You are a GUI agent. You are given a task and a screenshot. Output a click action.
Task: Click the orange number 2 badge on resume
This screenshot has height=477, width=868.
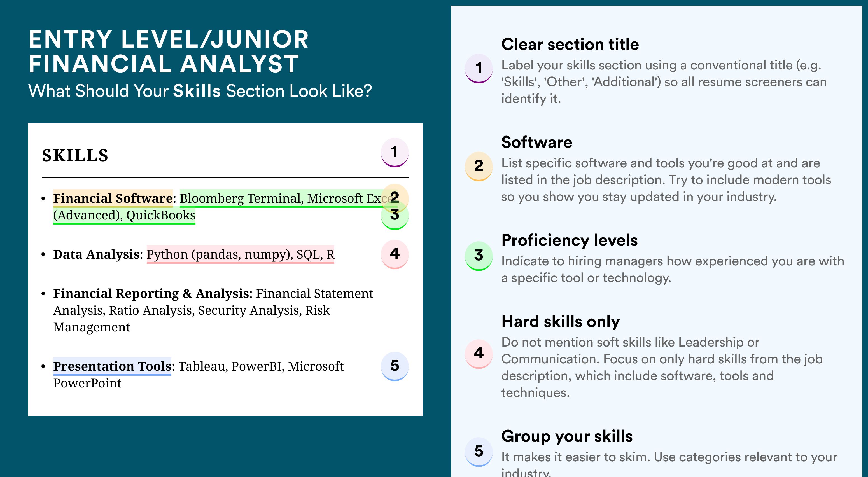[395, 197]
